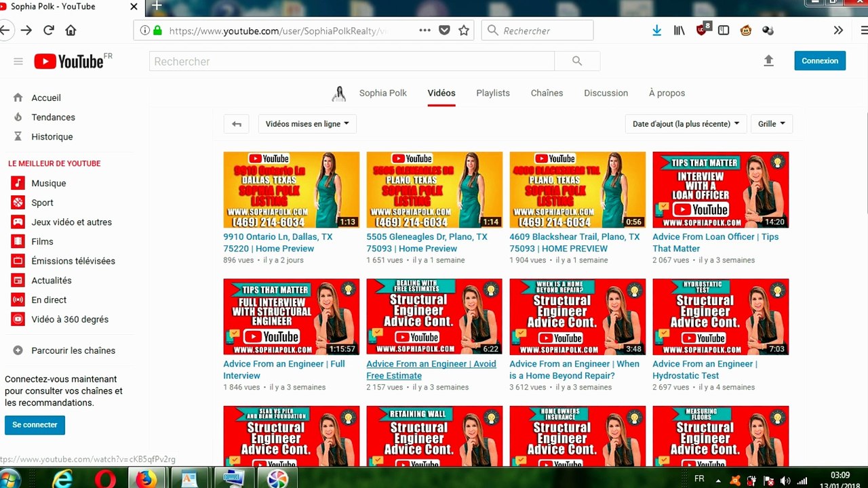Open the 5505 Gleneagles Dr video title

(427, 243)
